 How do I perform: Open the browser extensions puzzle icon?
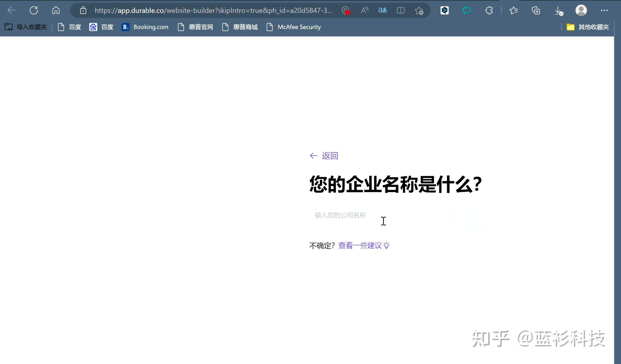489,11
